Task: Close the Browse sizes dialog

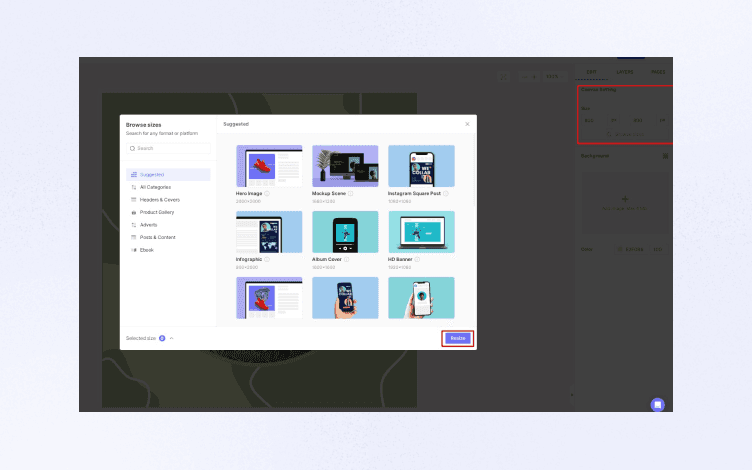Action: [x=467, y=124]
